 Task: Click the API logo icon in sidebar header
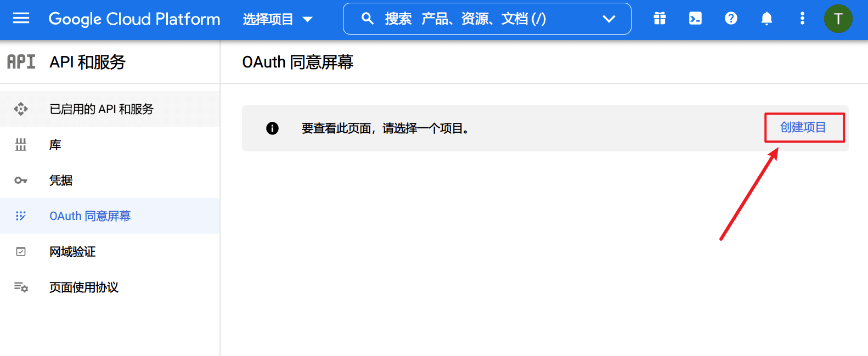[x=21, y=62]
